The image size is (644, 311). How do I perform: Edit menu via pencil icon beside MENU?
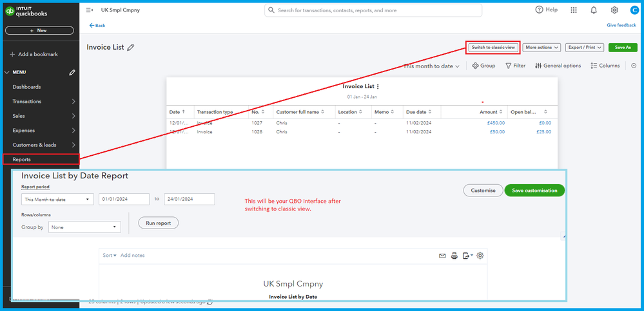coord(72,72)
